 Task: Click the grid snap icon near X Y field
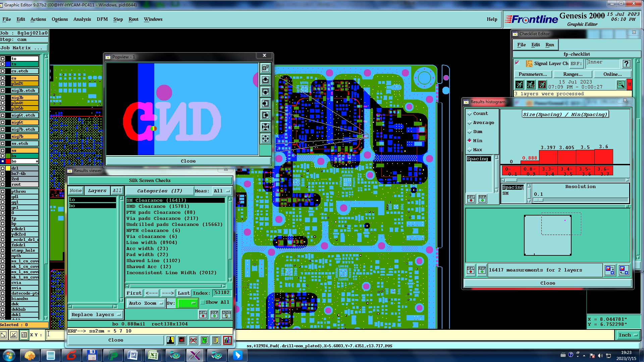click(x=24, y=335)
